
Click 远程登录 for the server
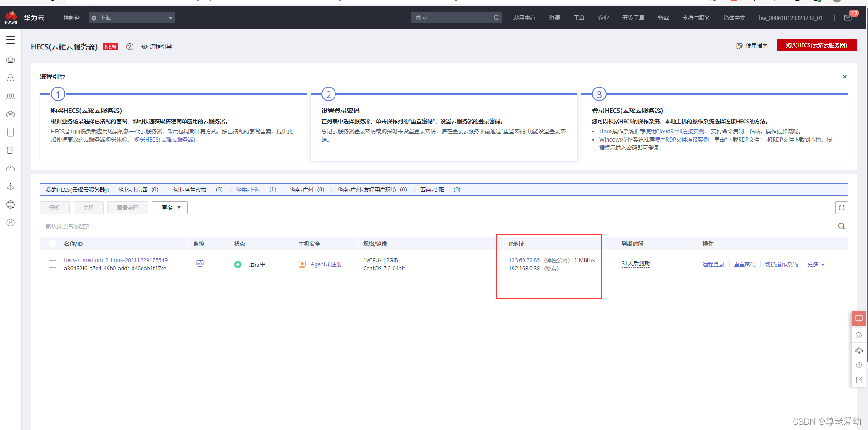713,264
